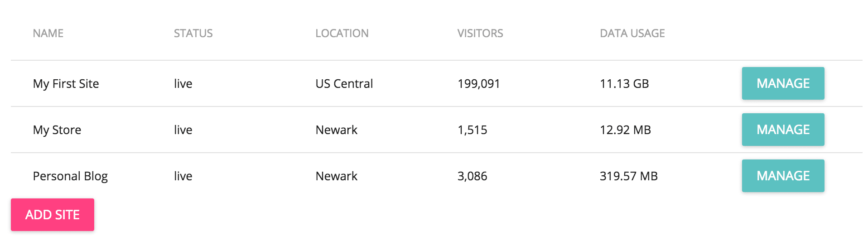Click the live status in My Store row
The height and width of the screenshot is (241, 868).
tap(183, 130)
